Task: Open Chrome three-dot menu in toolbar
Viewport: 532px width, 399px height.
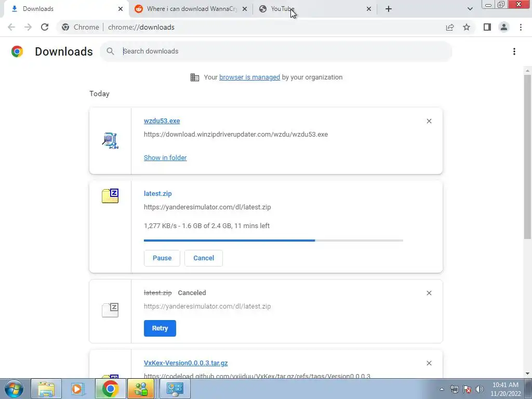Action: [521, 27]
